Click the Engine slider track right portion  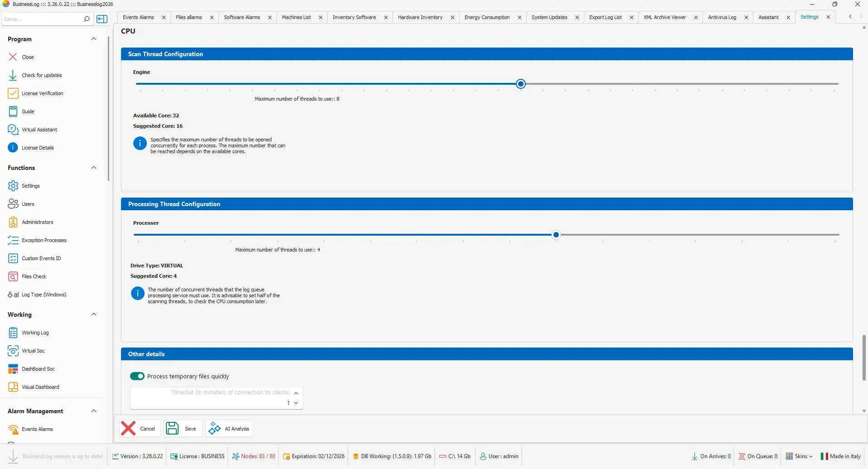point(682,84)
